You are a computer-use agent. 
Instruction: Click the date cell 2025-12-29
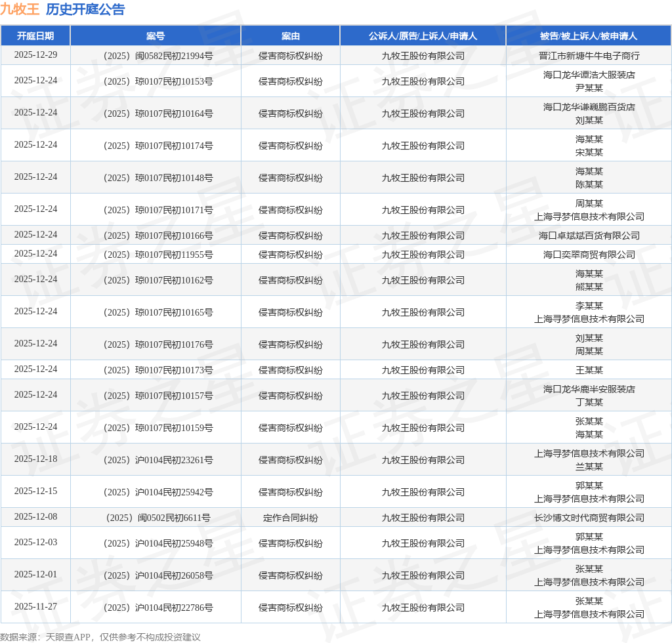(35, 55)
